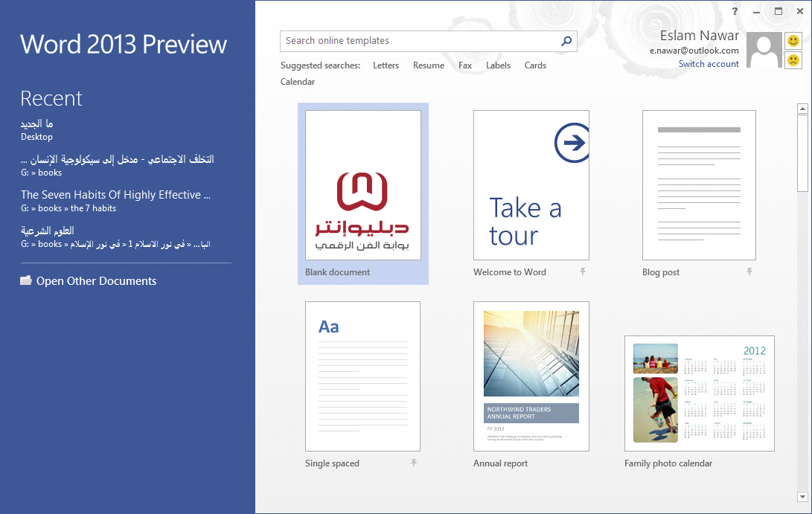The width and height of the screenshot is (812, 514).
Task: Click the template list scroll down arrow
Action: (802, 496)
